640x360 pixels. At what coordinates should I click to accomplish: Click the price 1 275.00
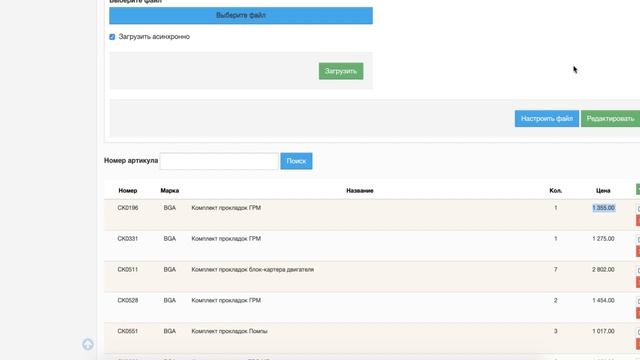coord(603,239)
